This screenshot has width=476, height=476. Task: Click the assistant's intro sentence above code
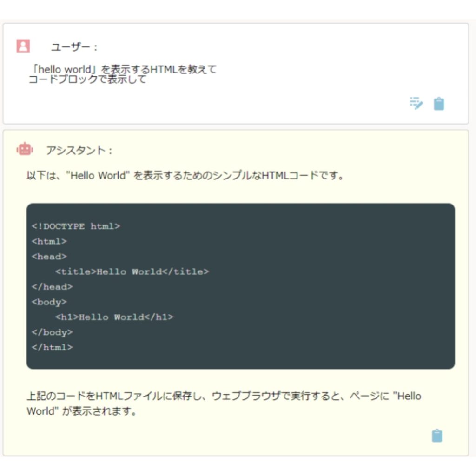(x=185, y=176)
